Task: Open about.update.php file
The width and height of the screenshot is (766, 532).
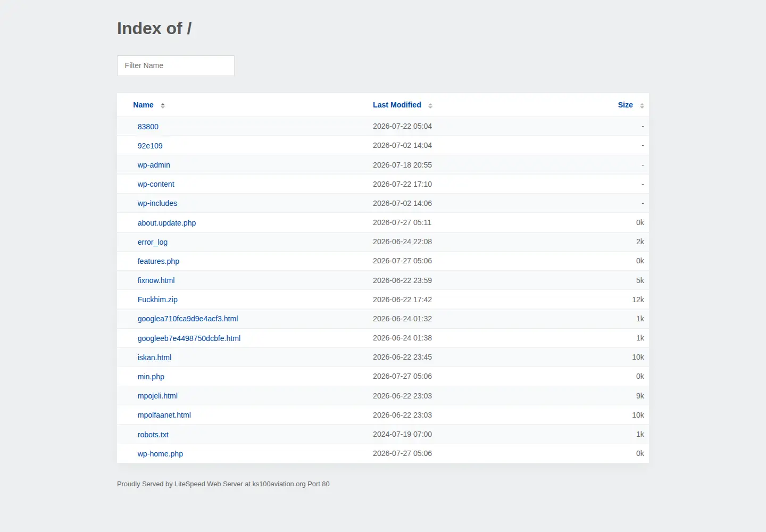Action: coord(166,223)
